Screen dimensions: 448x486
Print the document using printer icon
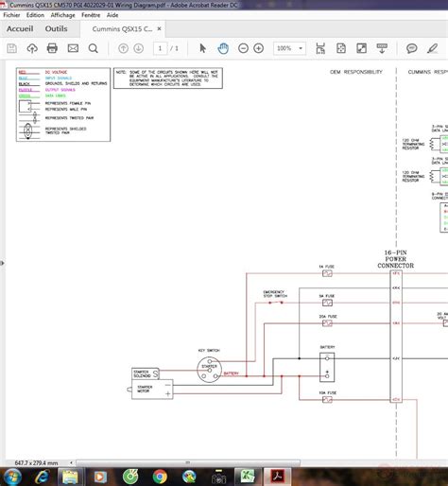[52, 48]
